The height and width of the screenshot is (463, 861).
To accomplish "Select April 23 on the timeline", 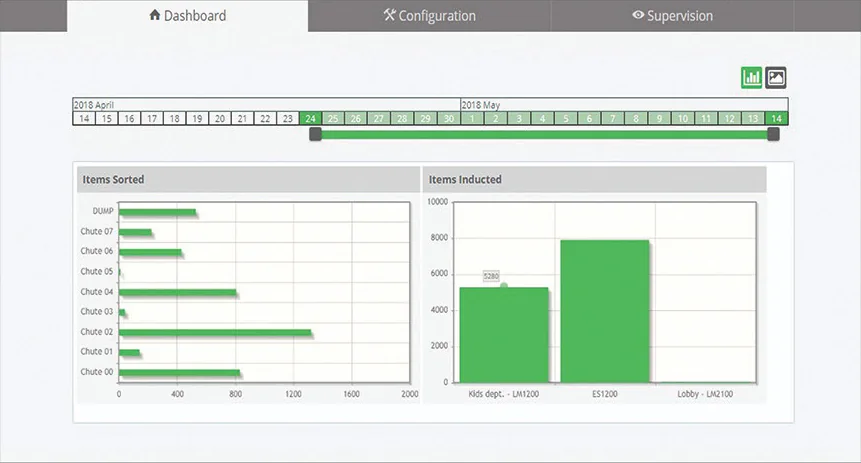I will 288,118.
